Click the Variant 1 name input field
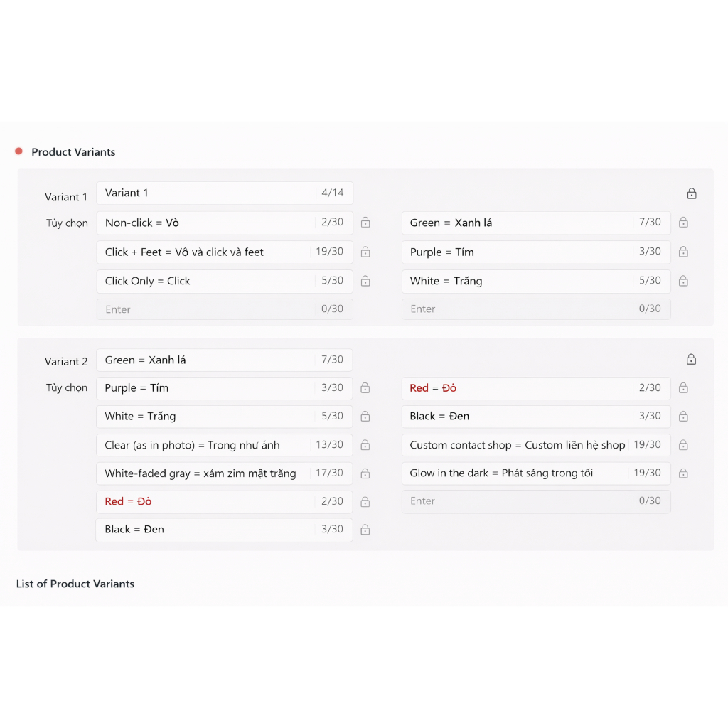Screen dimensions: 728x728 pos(225,193)
